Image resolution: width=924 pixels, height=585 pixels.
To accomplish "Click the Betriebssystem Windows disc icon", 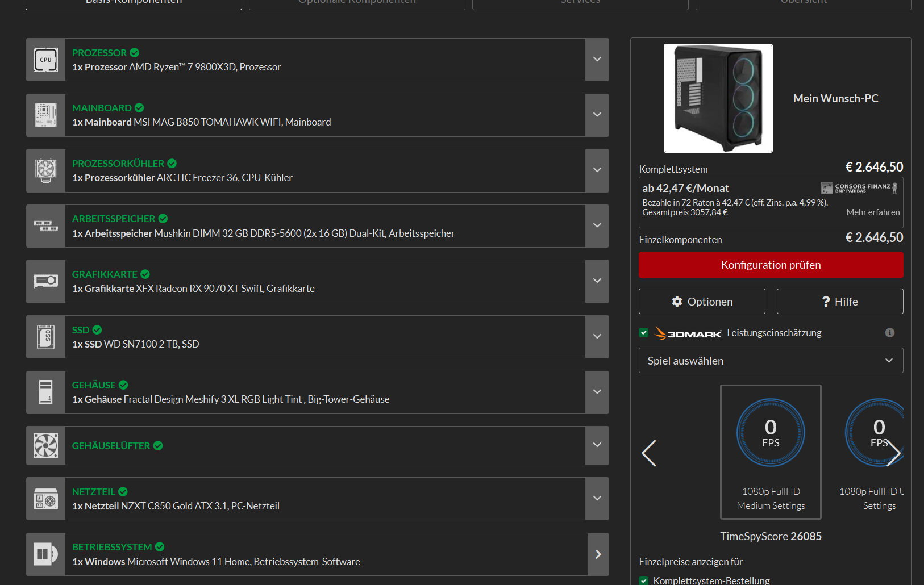I will 45,554.
